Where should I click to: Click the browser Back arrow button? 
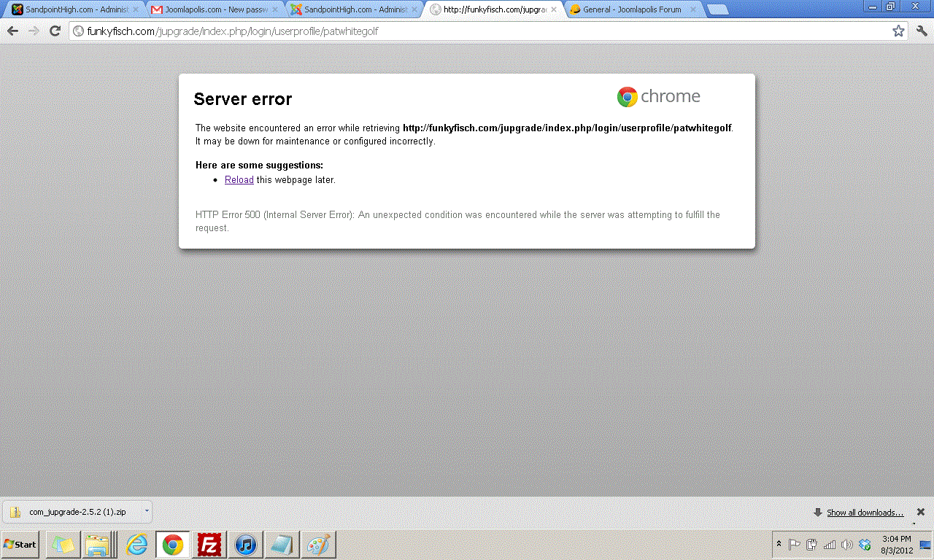(x=12, y=31)
